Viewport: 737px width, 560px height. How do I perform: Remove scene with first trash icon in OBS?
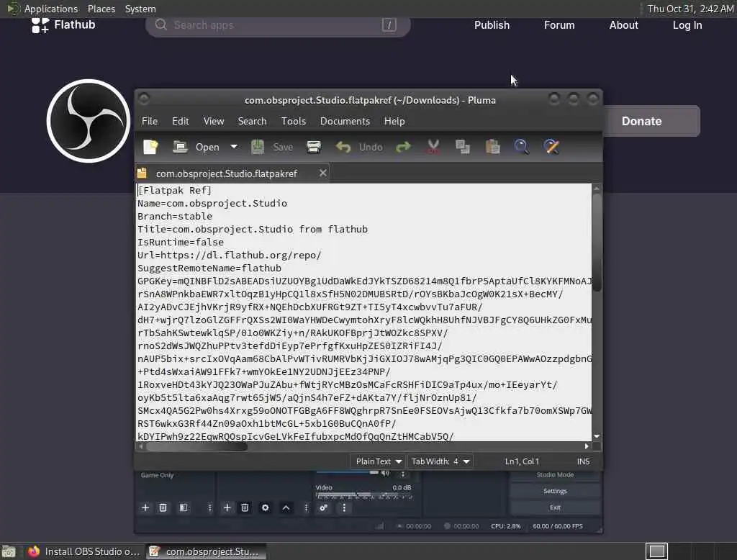[x=163, y=507]
